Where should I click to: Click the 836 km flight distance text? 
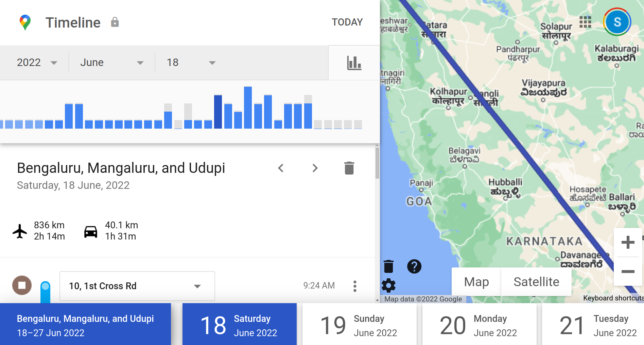tap(49, 225)
